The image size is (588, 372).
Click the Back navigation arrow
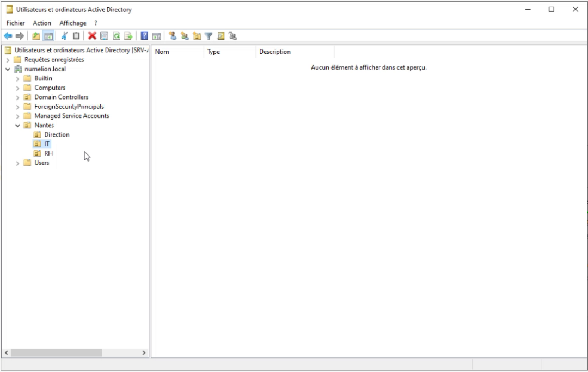pyautogui.click(x=8, y=36)
